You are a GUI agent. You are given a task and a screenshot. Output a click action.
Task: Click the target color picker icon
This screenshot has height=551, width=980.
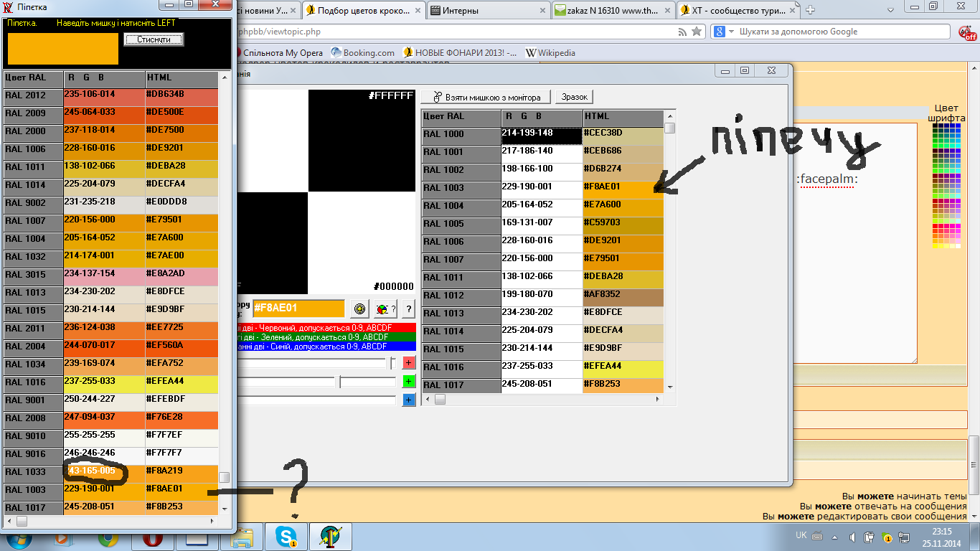click(x=359, y=309)
